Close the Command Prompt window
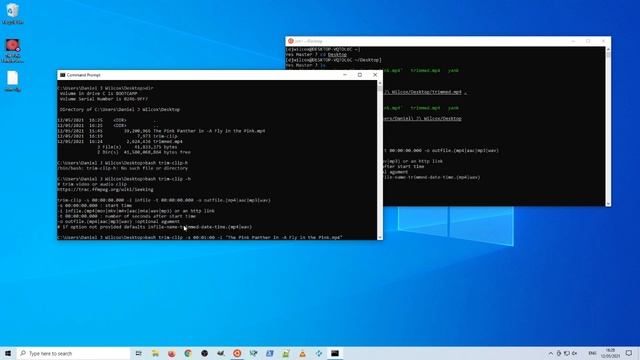Image resolution: width=640 pixels, height=360 pixels. (375, 75)
